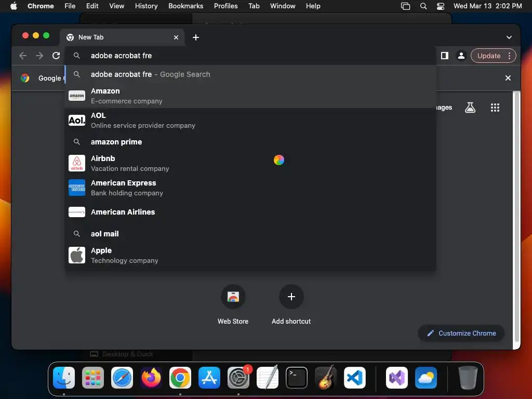The width and height of the screenshot is (532, 399).
Task: Open Safari from the dock
Action: (x=122, y=378)
